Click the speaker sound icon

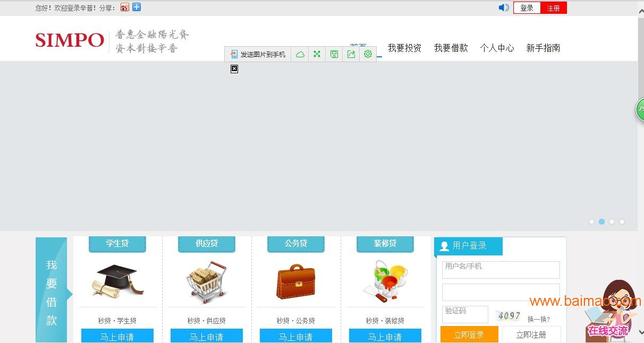coord(504,7)
